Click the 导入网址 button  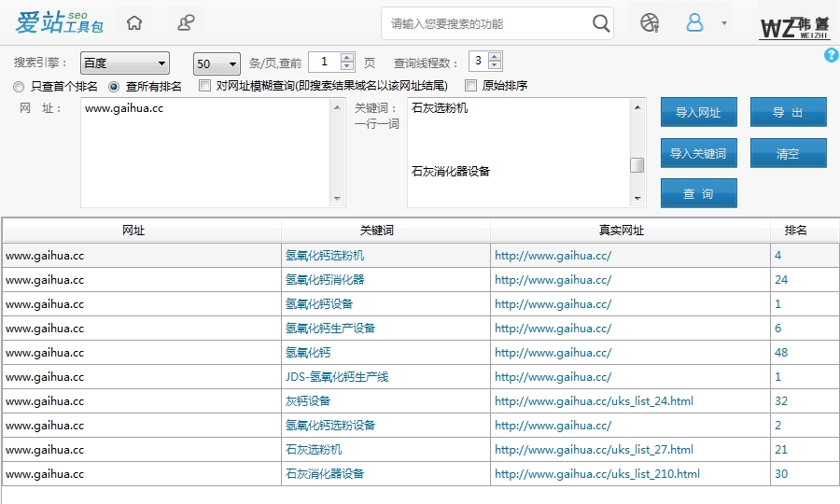point(698,112)
